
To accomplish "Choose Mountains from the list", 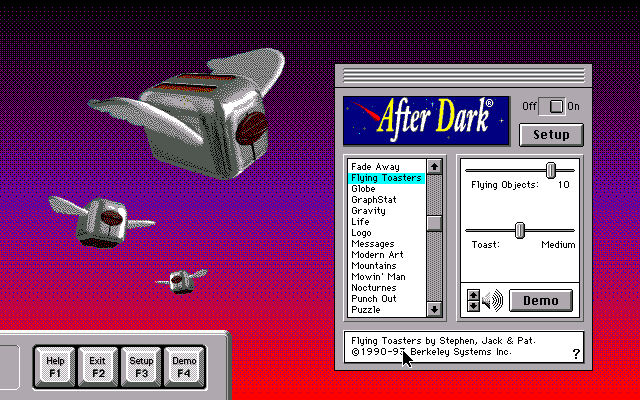I will pos(386,266).
